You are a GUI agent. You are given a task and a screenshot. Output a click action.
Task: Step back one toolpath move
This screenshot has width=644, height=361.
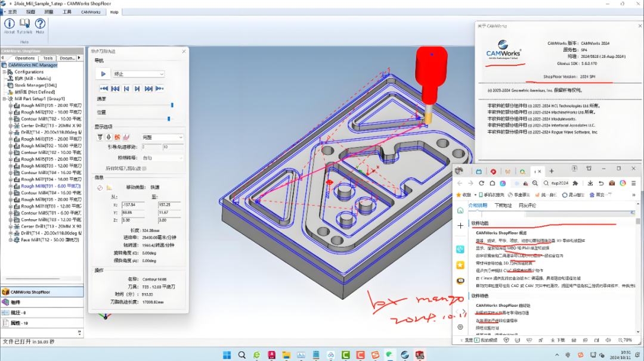click(x=126, y=89)
